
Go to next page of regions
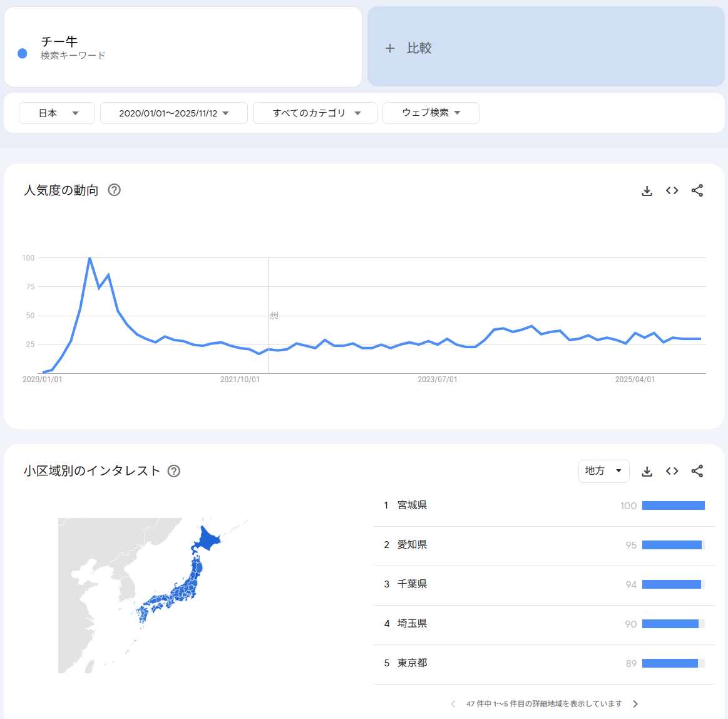tap(635, 704)
